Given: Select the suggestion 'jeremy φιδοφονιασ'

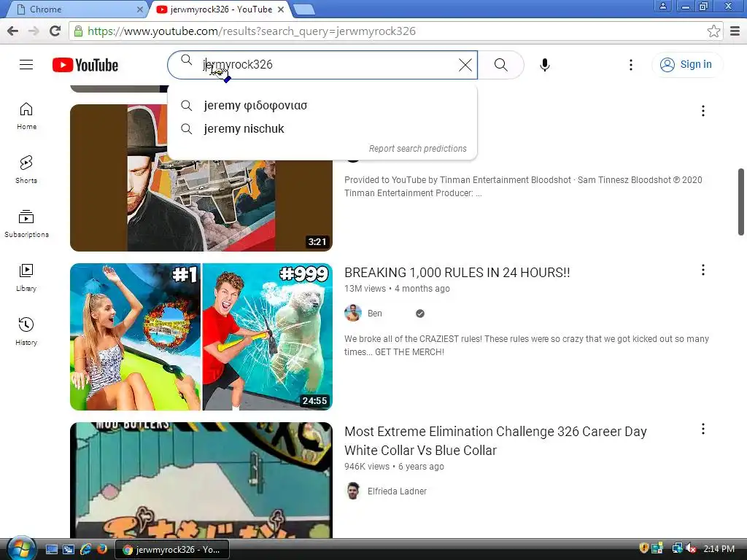Looking at the screenshot, I should point(322,105).
